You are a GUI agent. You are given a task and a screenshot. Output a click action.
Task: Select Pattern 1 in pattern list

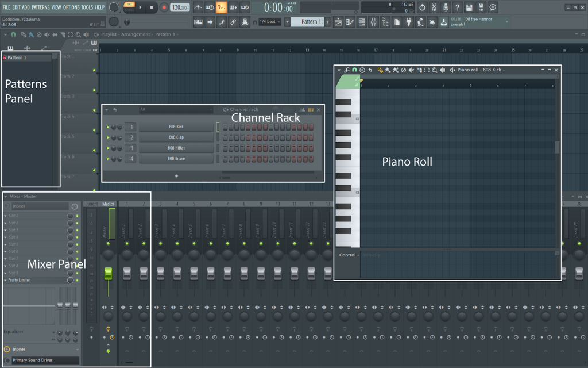pyautogui.click(x=27, y=58)
